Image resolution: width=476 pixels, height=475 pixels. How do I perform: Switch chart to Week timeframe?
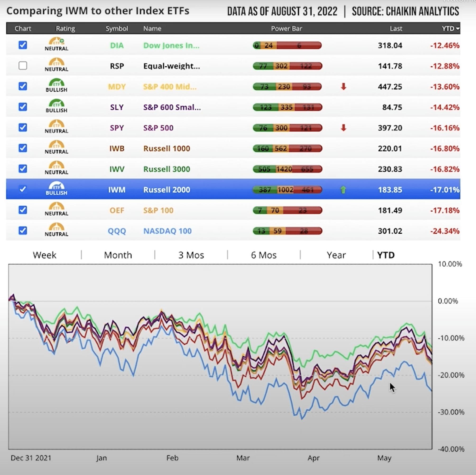[44, 255]
